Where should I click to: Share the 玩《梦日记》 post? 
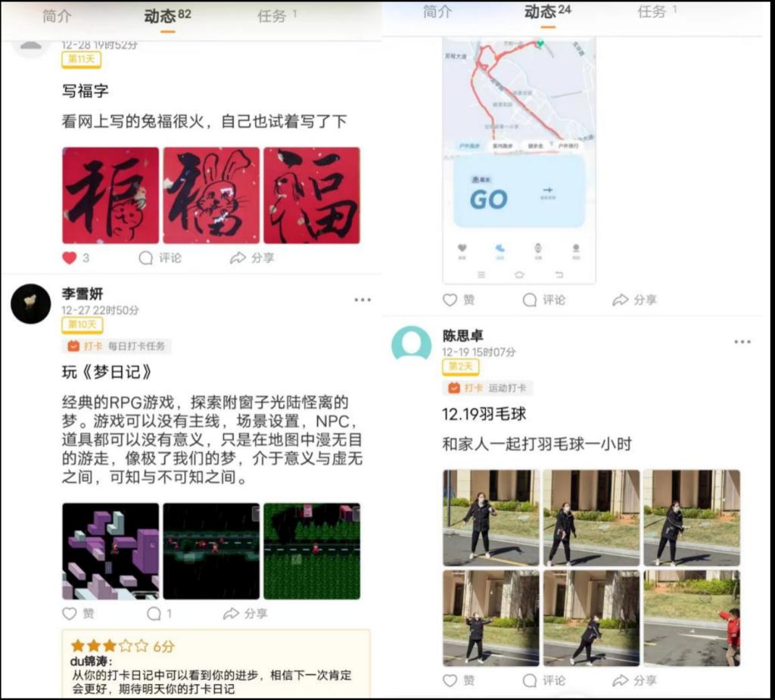245,614
